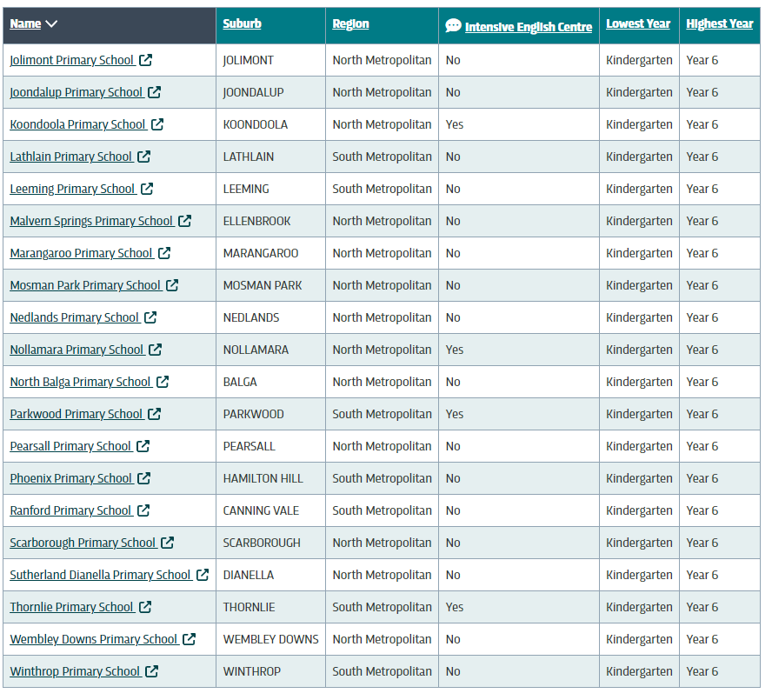Open Marangaroo Primary School link
The width and height of the screenshot is (772, 700).
[81, 253]
